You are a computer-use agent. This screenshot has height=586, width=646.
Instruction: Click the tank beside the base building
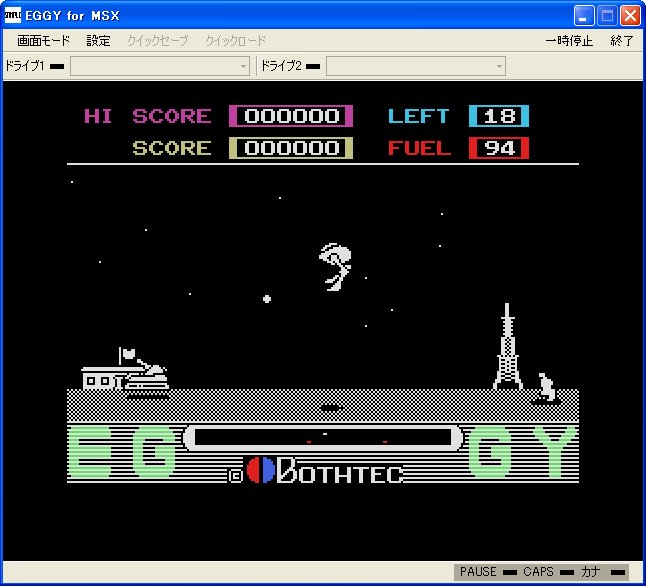click(x=147, y=374)
